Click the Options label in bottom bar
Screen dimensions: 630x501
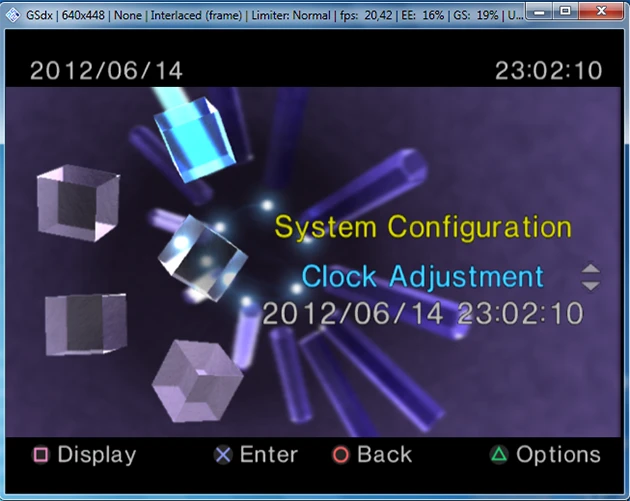coord(558,455)
